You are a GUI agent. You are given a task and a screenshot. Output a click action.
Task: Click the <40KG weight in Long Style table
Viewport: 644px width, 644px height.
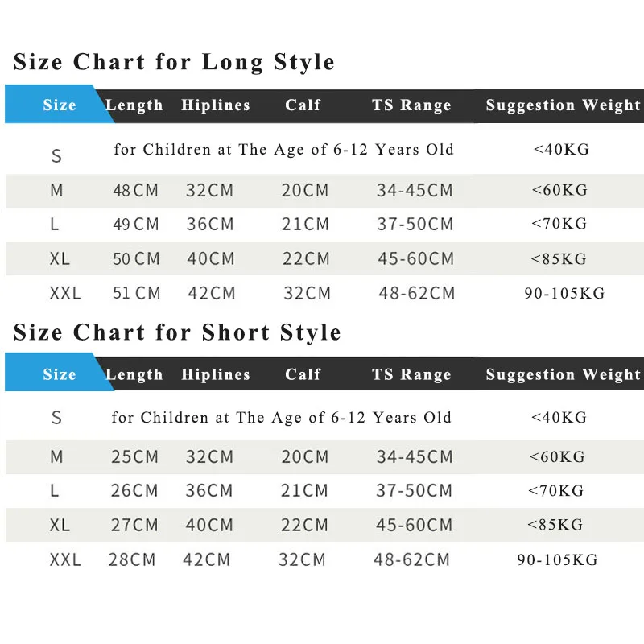click(x=560, y=150)
